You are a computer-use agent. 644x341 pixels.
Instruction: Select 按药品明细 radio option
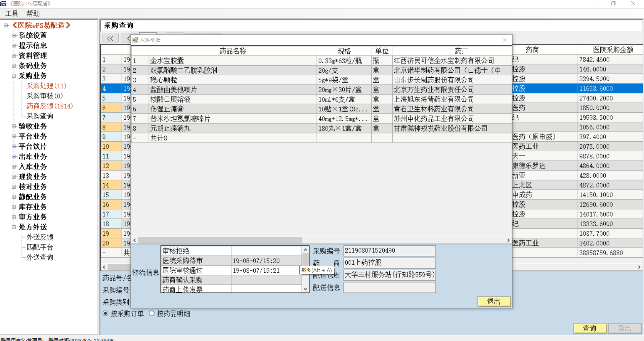[152, 313]
